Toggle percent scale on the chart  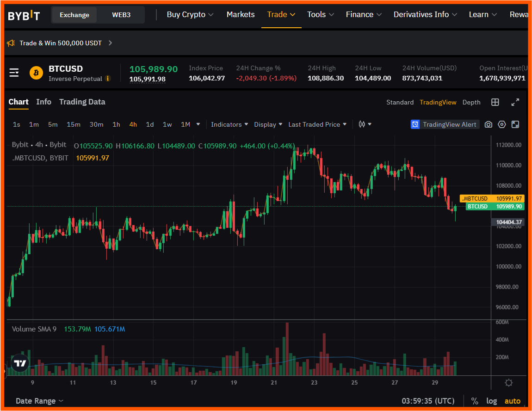point(475,401)
